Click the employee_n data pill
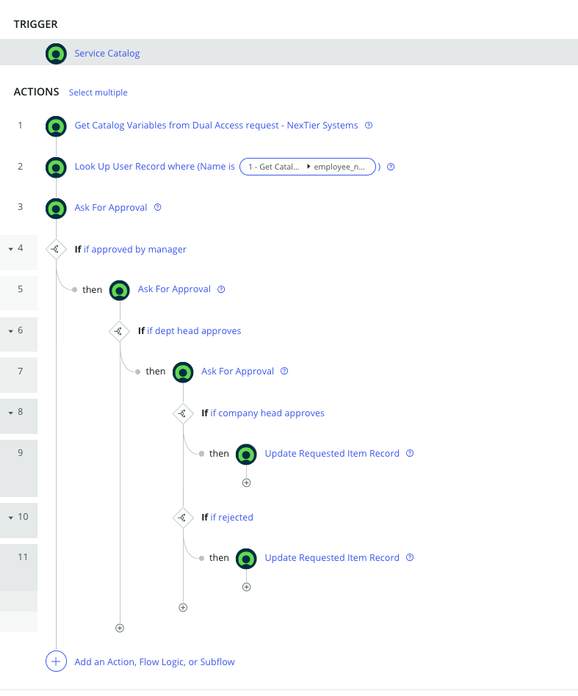The width and height of the screenshot is (578, 696). pyautogui.click(x=307, y=167)
